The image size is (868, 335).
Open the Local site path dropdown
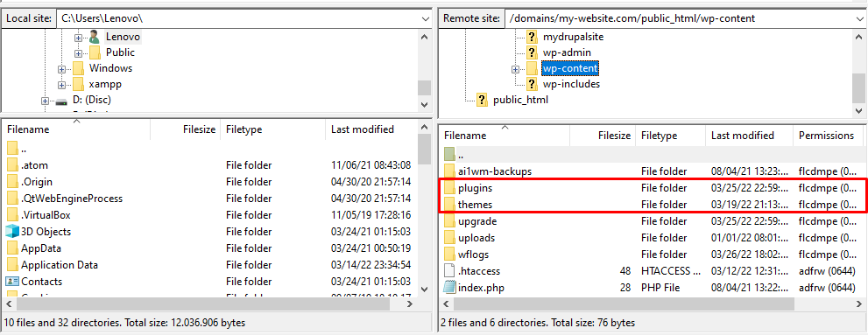(425, 18)
